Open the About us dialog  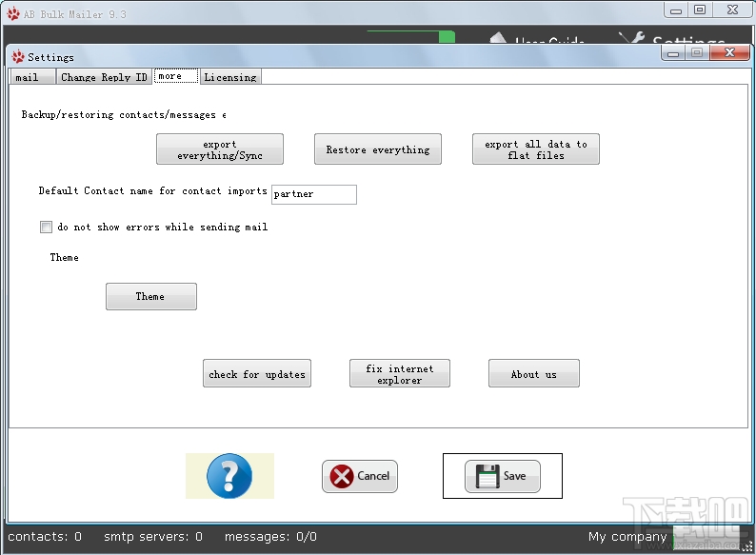[x=534, y=374]
